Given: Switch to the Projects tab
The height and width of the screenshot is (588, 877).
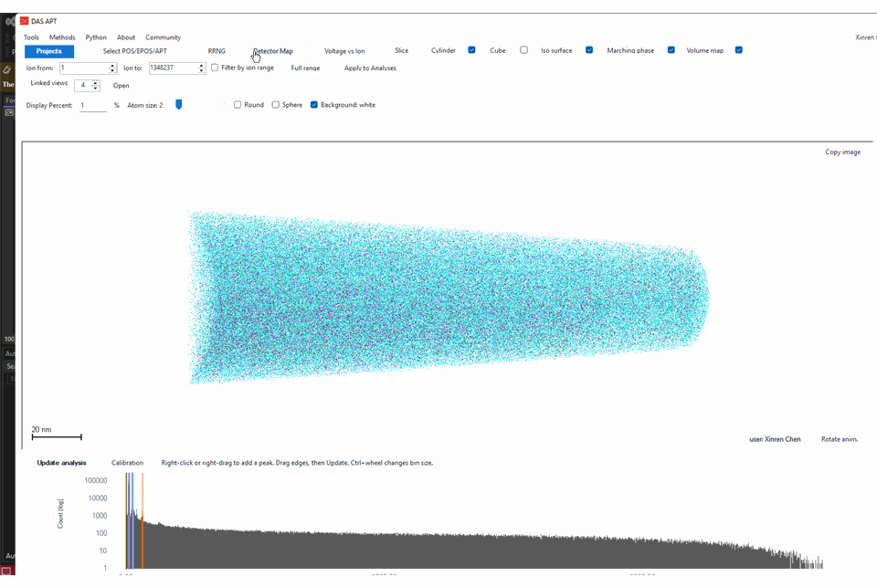Looking at the screenshot, I should (49, 51).
